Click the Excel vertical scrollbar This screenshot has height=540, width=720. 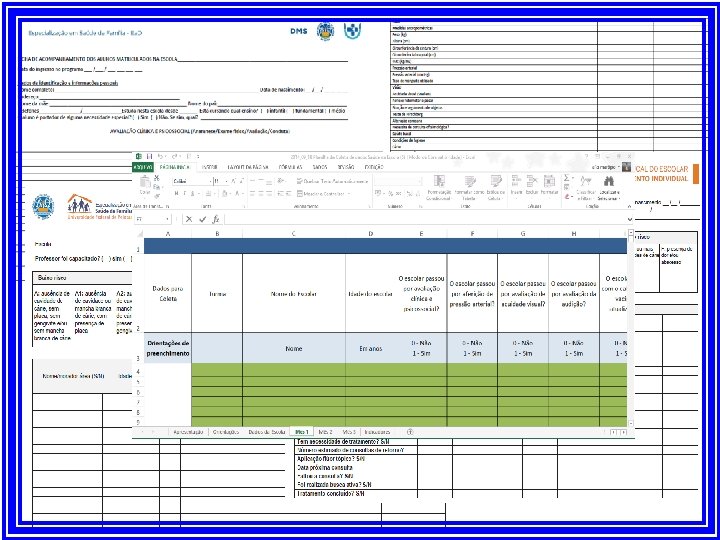click(630, 327)
